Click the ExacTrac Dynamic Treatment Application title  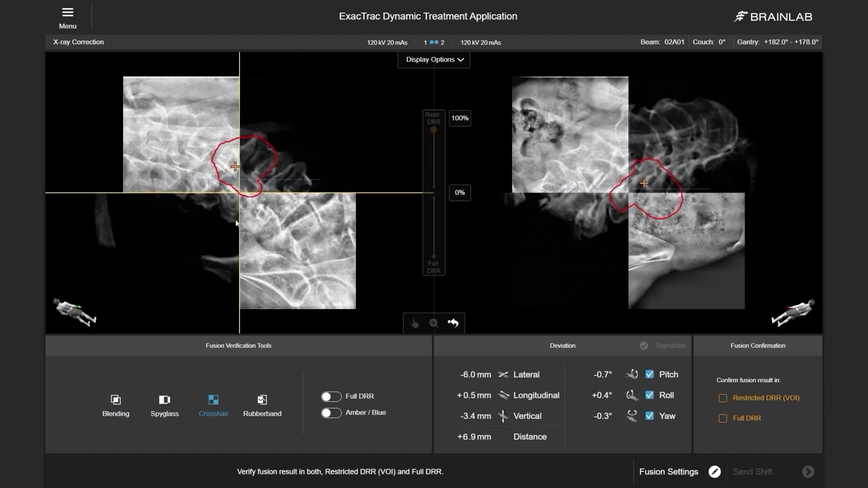(428, 16)
